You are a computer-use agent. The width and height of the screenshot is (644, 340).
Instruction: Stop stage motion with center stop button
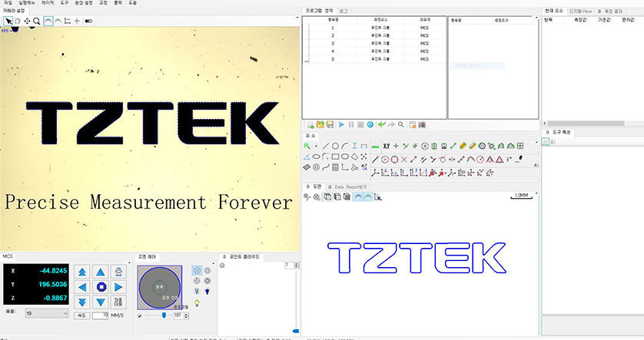(101, 287)
